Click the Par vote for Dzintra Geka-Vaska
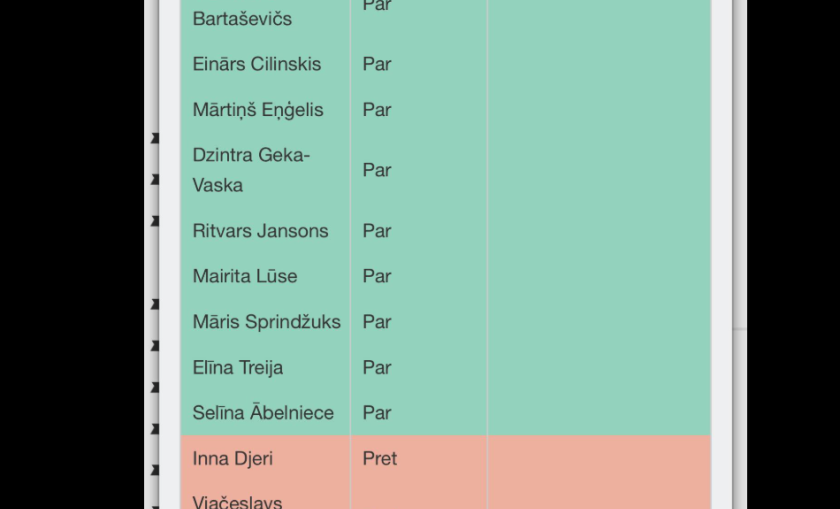840x509 pixels. click(377, 170)
